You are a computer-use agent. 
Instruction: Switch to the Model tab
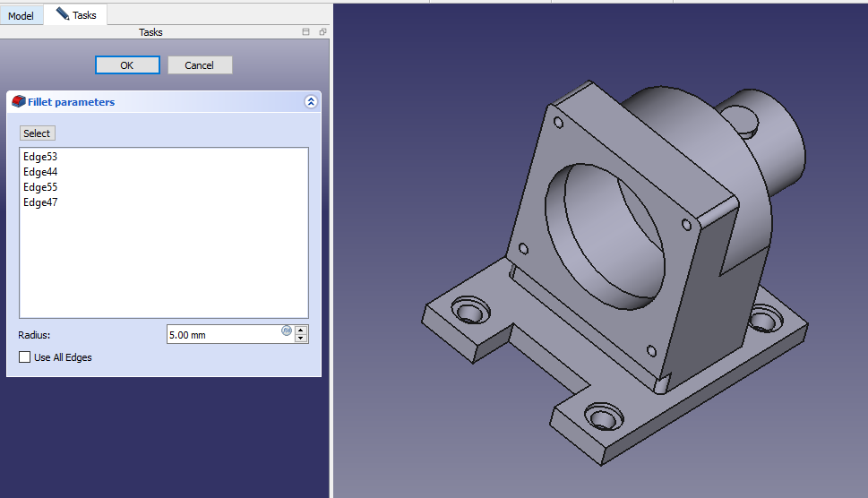[x=21, y=16]
